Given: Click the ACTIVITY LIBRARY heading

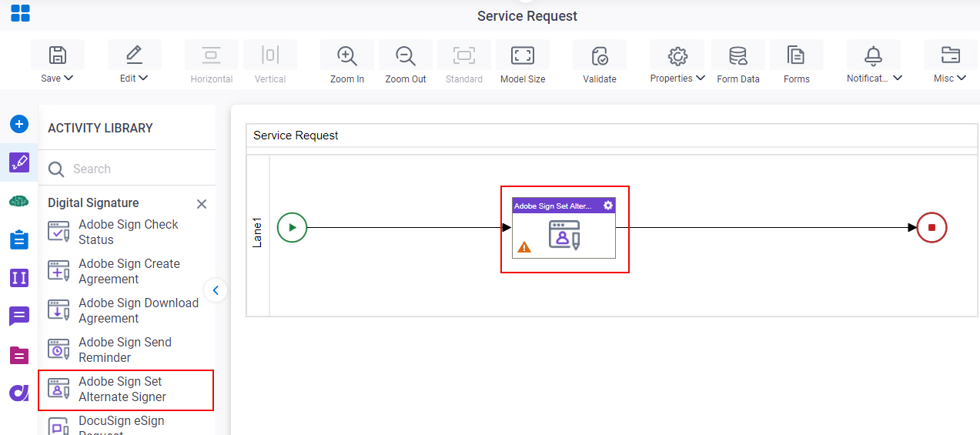Looking at the screenshot, I should tap(100, 128).
